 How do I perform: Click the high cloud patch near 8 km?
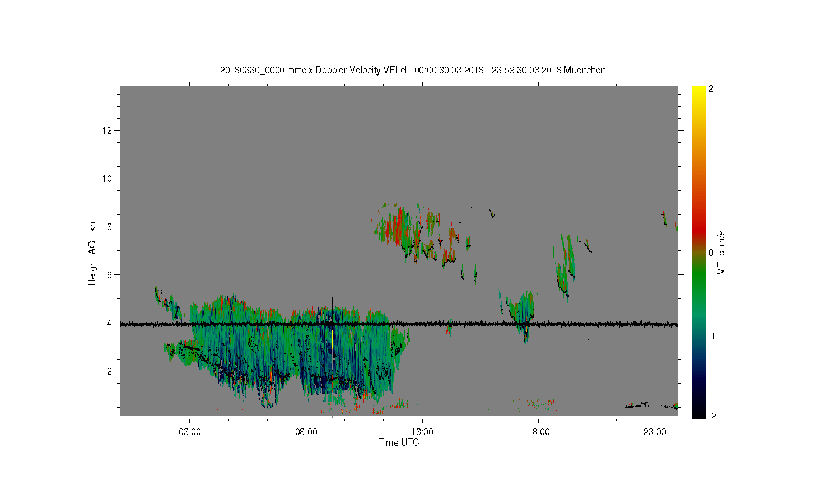[x=417, y=232]
